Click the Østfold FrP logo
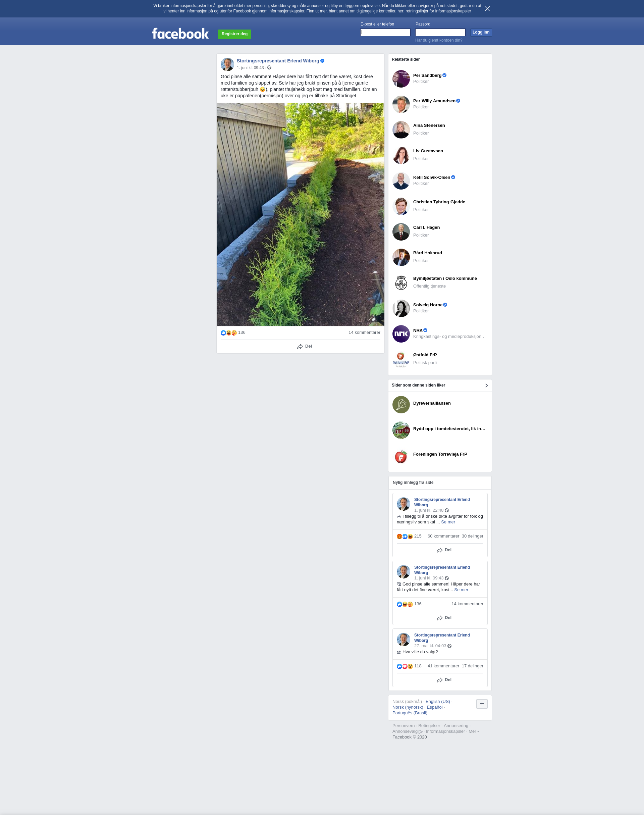Image resolution: width=644 pixels, height=815 pixels. 401,359
